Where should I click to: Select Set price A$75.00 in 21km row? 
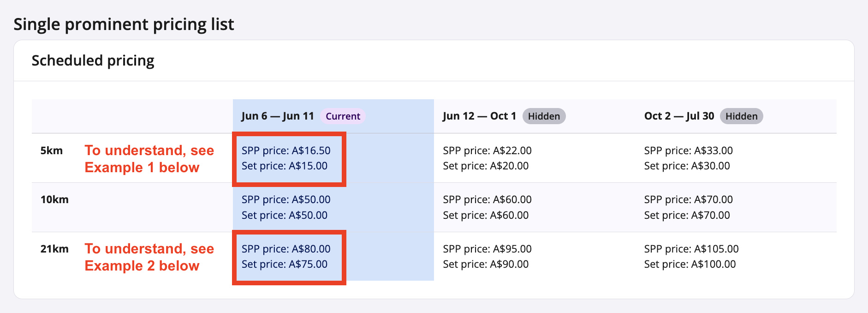[x=285, y=265]
